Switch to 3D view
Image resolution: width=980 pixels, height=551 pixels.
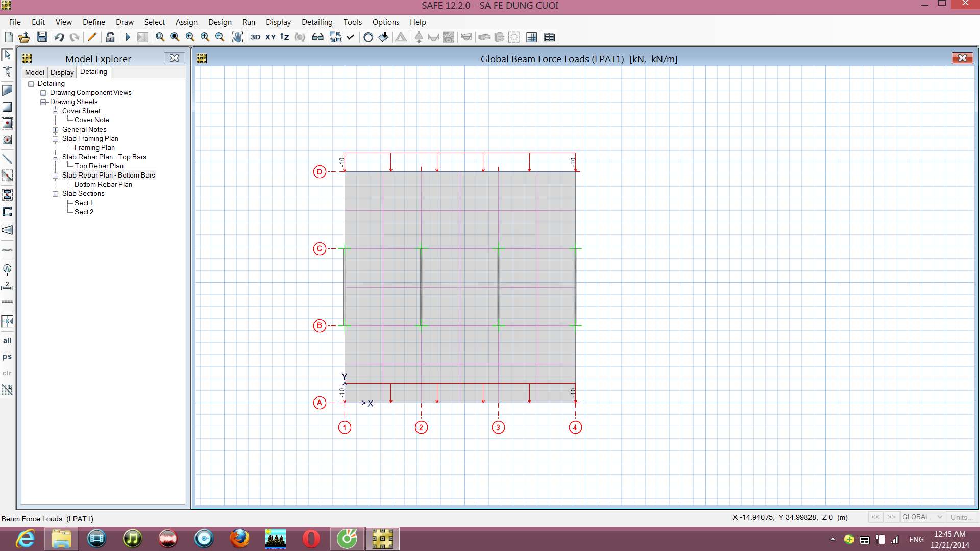pos(255,37)
